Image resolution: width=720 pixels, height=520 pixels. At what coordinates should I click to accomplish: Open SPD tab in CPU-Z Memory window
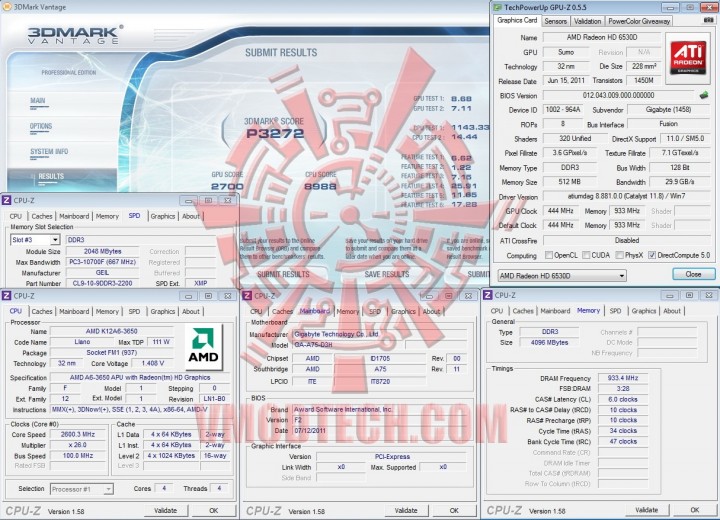tap(615, 311)
